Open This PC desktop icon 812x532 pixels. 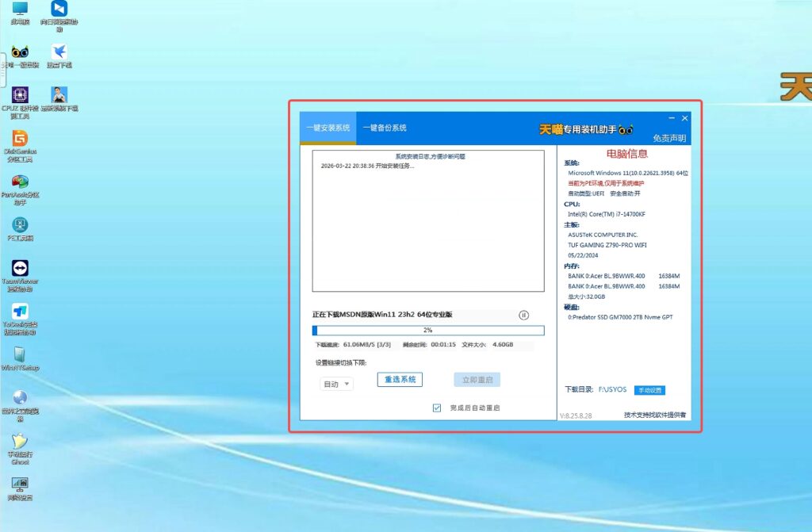tap(20, 10)
